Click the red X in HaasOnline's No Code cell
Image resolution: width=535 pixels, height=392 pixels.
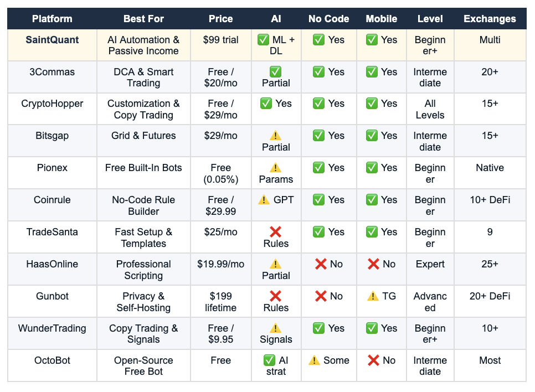point(321,264)
